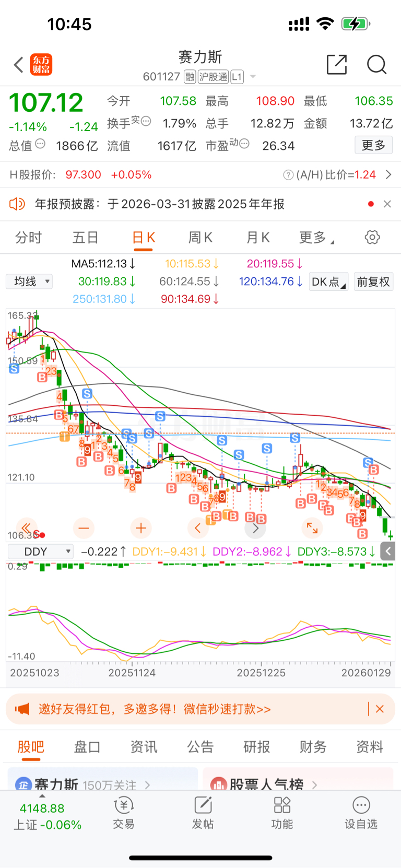Toggle the DK点 signal option
401x868 pixels.
pyautogui.click(x=329, y=282)
